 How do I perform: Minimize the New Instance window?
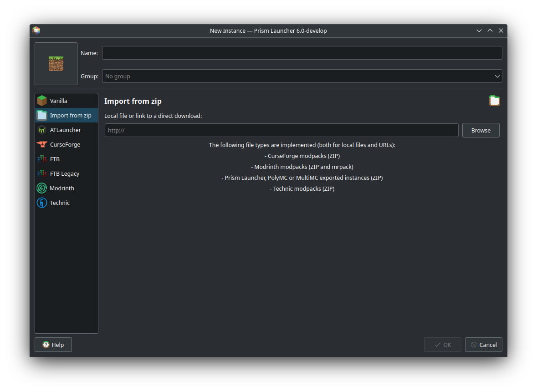tap(479, 31)
